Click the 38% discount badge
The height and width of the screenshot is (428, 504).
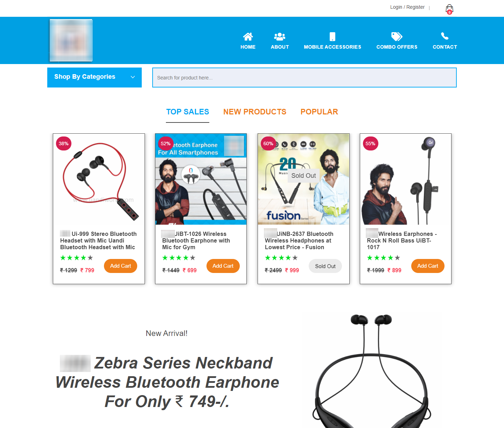click(x=64, y=143)
